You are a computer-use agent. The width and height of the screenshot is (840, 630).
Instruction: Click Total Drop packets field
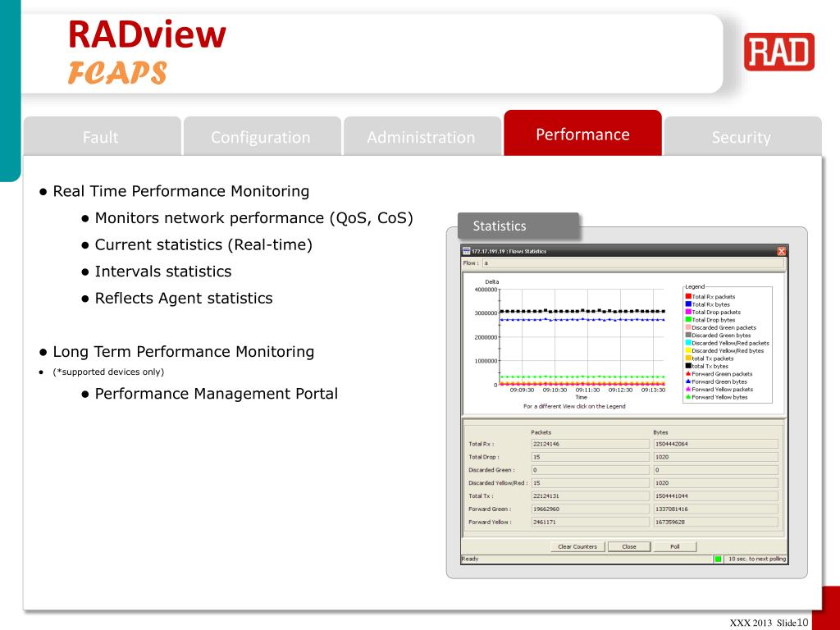590,457
